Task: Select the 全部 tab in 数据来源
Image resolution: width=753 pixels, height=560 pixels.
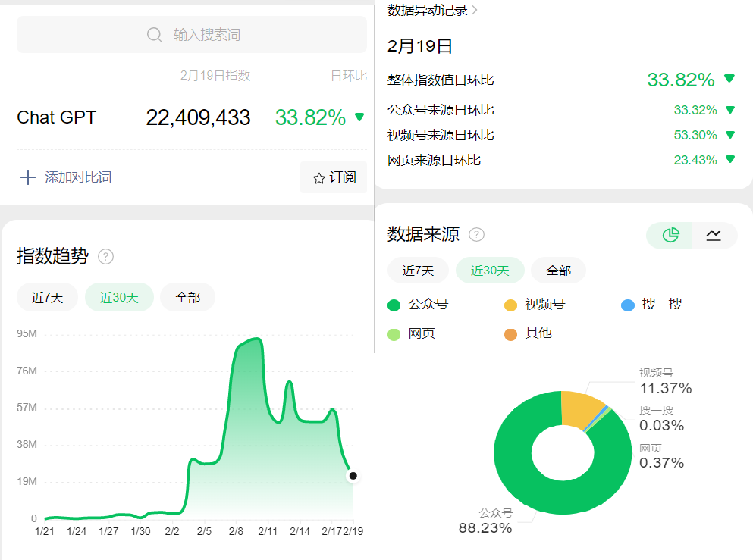Action: (x=557, y=270)
